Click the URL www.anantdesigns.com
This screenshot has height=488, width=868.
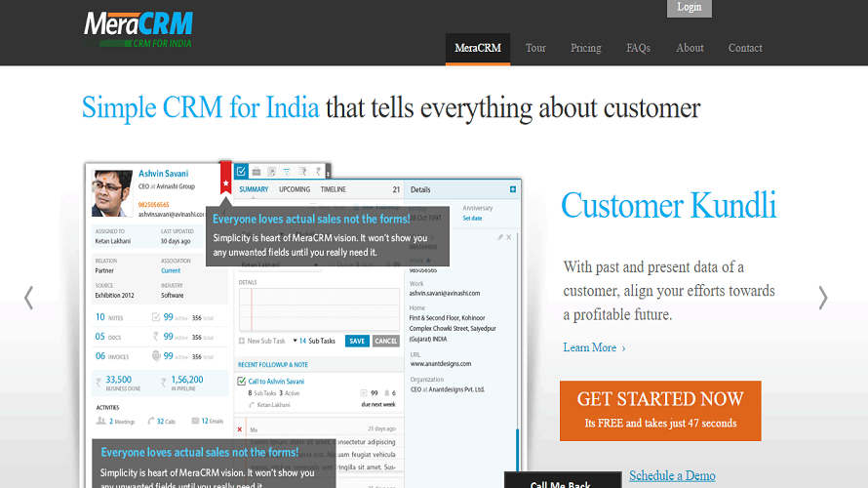[x=441, y=364]
